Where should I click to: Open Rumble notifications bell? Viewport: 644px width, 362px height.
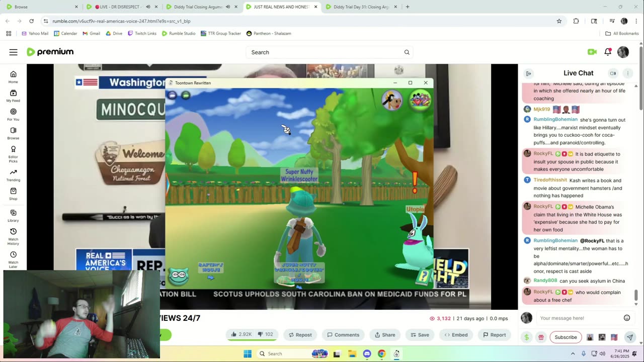tap(608, 52)
